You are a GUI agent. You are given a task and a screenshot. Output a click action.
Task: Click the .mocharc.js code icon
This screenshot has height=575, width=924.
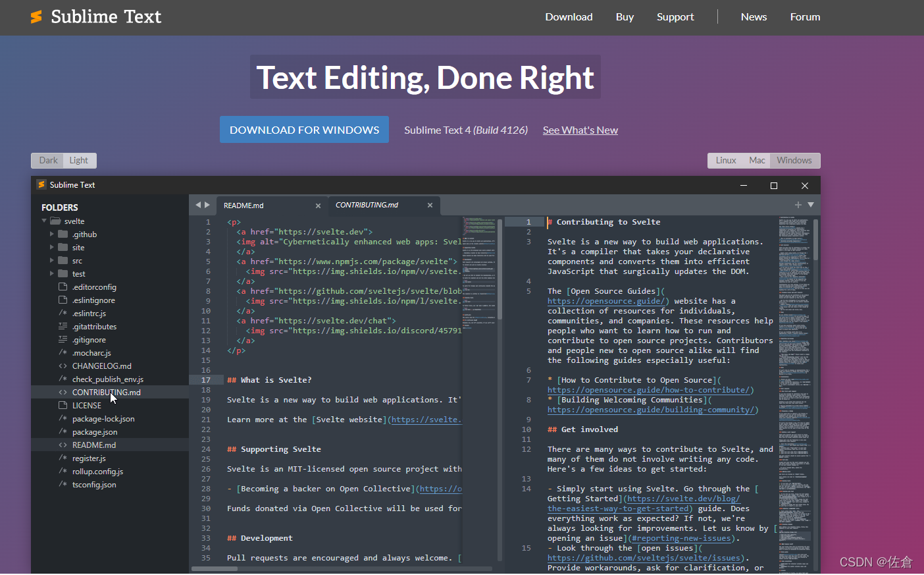click(x=63, y=352)
